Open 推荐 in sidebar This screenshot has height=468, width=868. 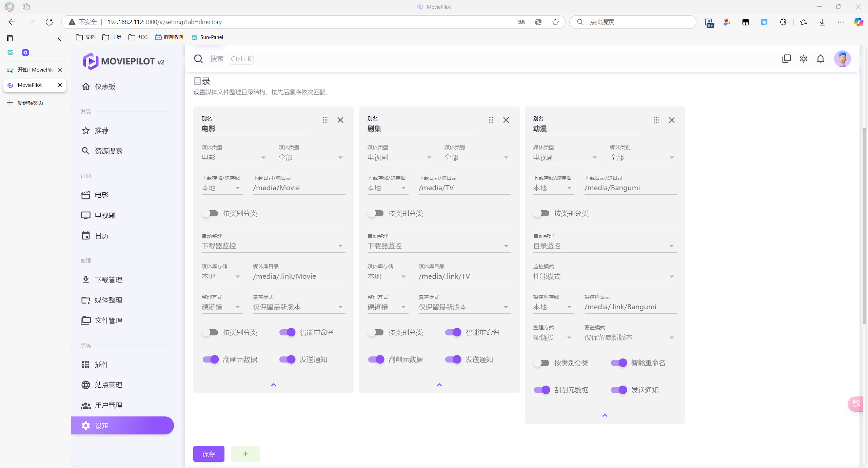[x=122, y=131]
